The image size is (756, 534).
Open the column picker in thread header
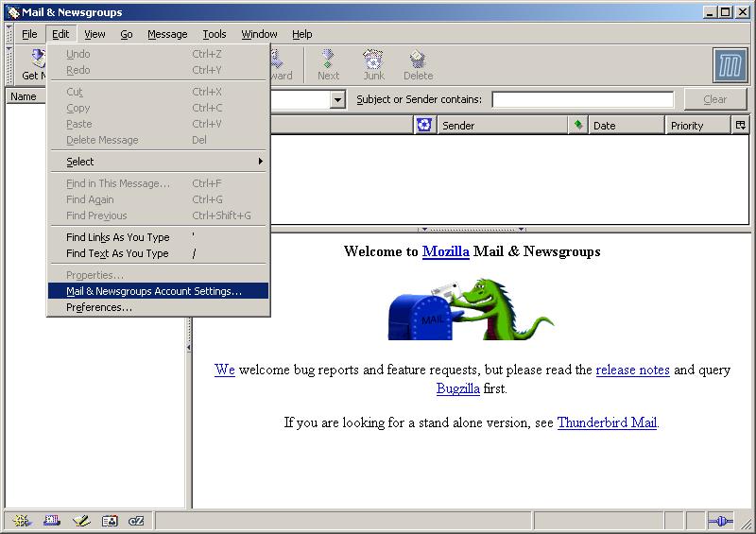click(740, 125)
